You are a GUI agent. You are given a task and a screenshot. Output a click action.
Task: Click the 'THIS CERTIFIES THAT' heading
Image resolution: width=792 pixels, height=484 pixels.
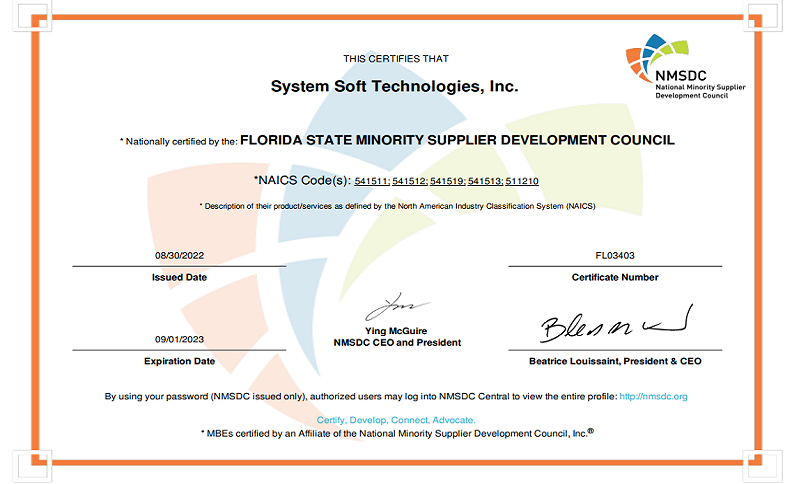[396, 59]
